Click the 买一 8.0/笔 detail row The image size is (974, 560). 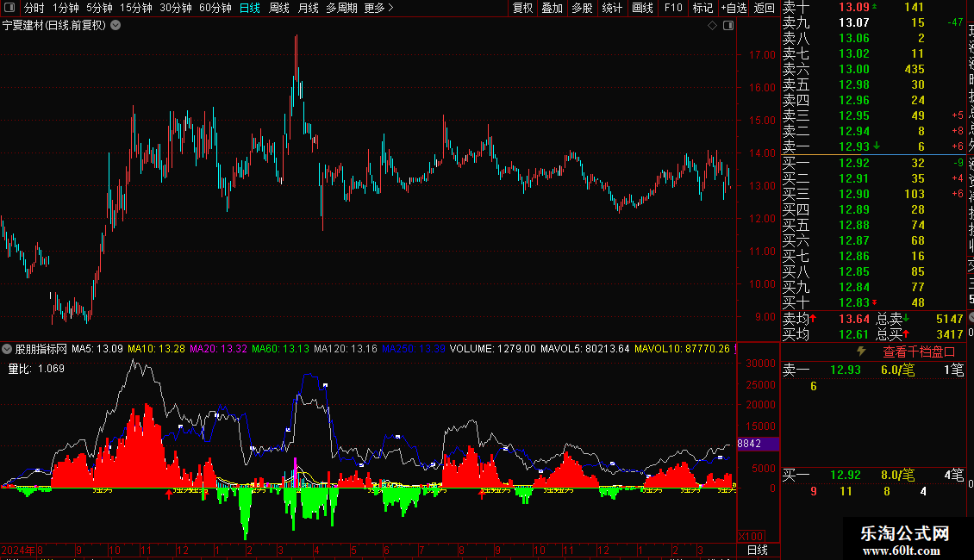point(873,475)
